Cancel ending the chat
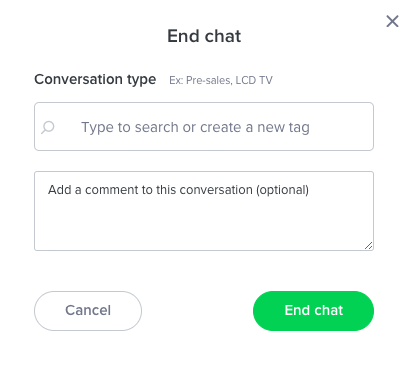 click(x=88, y=311)
